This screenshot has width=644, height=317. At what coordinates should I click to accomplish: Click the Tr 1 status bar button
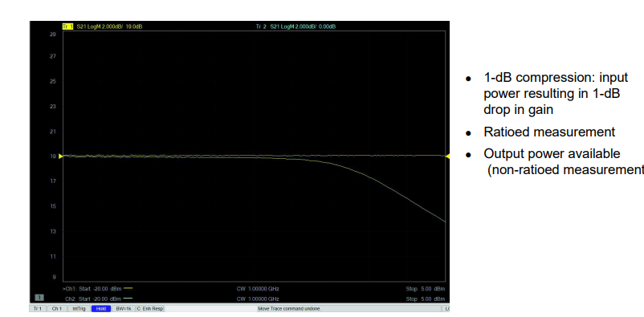pos(38,308)
